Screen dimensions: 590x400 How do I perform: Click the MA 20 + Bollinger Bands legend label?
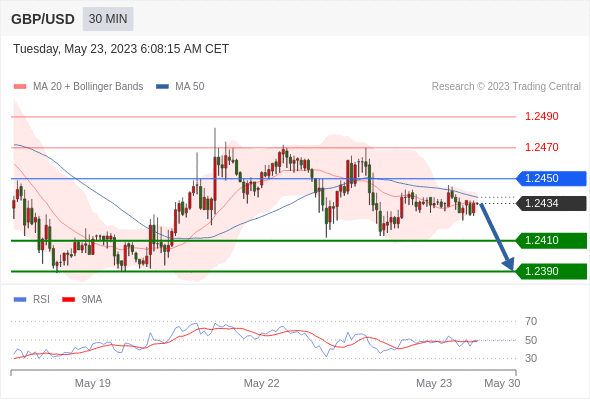pyautogui.click(x=88, y=87)
